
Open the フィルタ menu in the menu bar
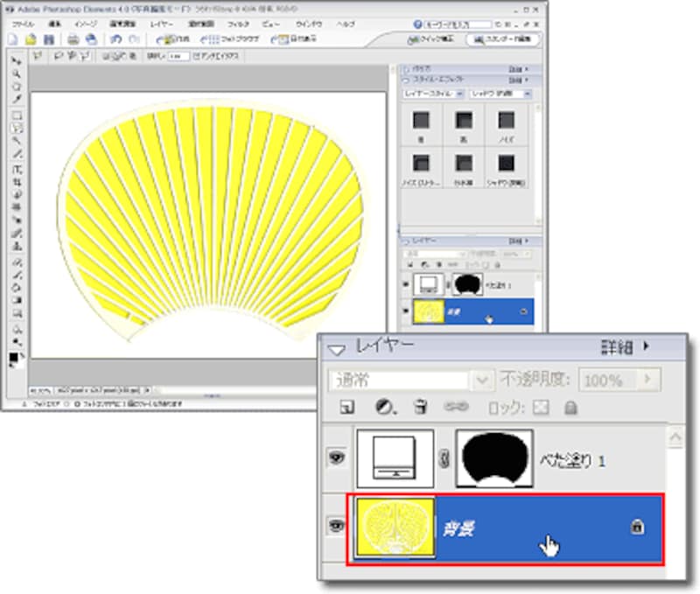237,24
